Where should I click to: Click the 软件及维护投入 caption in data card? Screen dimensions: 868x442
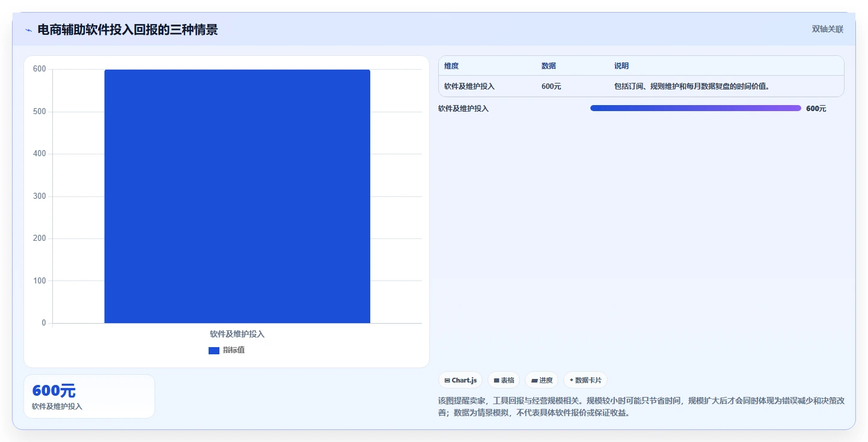point(57,407)
